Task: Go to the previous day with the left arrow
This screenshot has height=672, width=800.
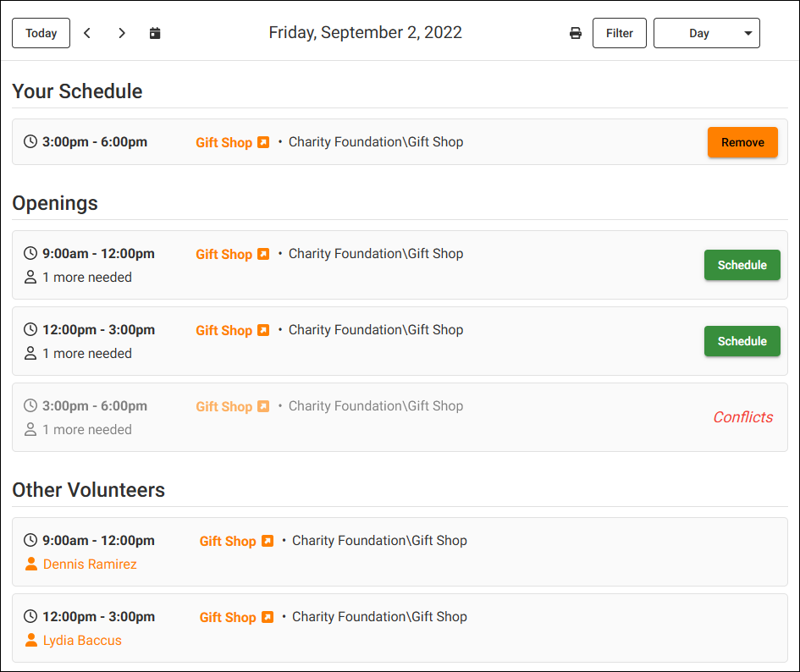Action: pos(87,33)
